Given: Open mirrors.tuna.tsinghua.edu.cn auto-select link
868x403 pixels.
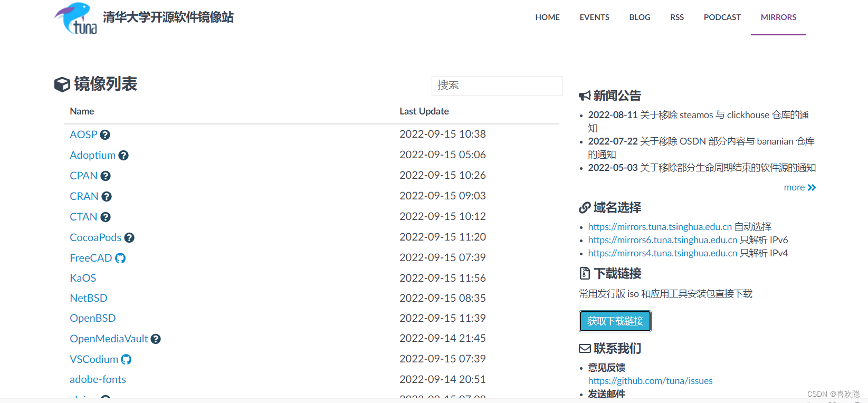Looking at the screenshot, I should click(660, 227).
